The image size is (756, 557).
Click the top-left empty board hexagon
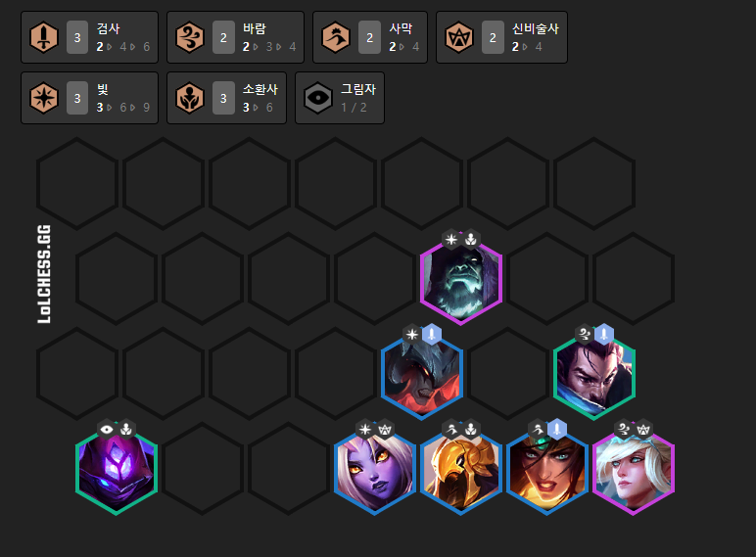[77, 183]
